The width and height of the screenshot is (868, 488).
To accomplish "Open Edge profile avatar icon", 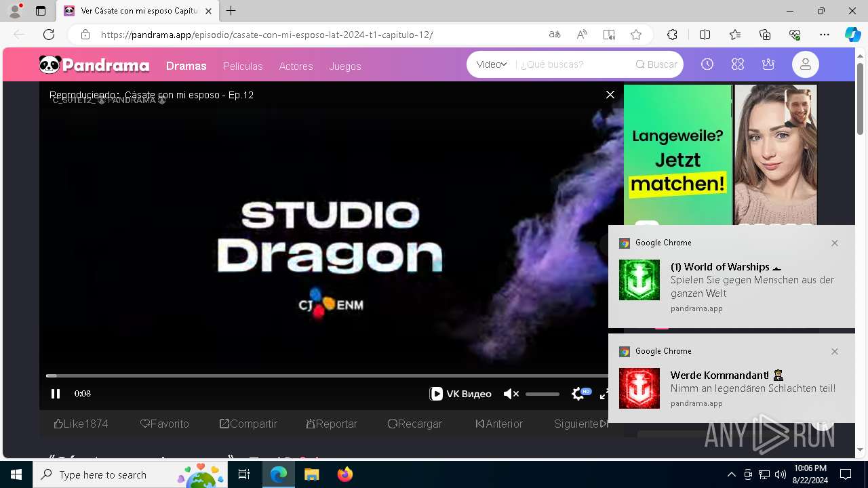I will coord(15,11).
